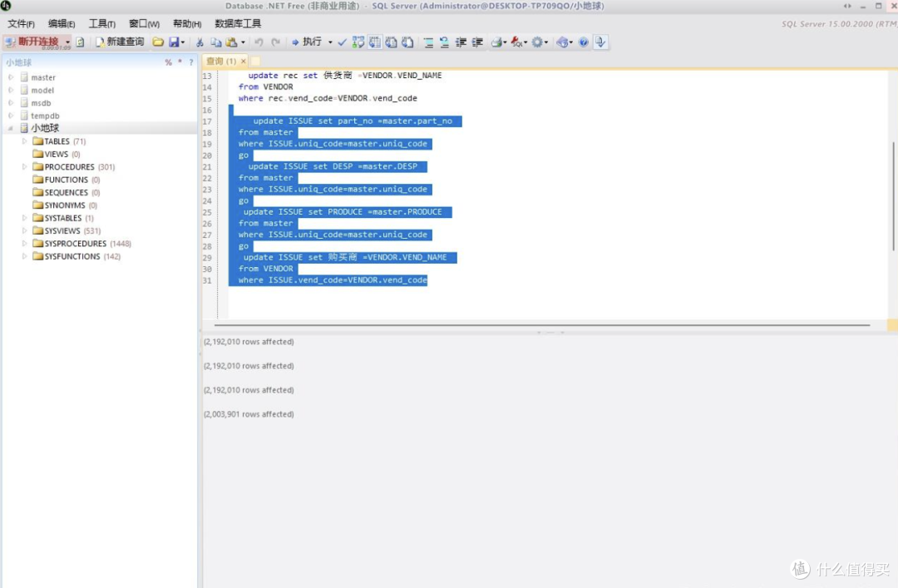Expand the TABLES (71) folder
Screen dimensions: 898x588
click(x=25, y=141)
